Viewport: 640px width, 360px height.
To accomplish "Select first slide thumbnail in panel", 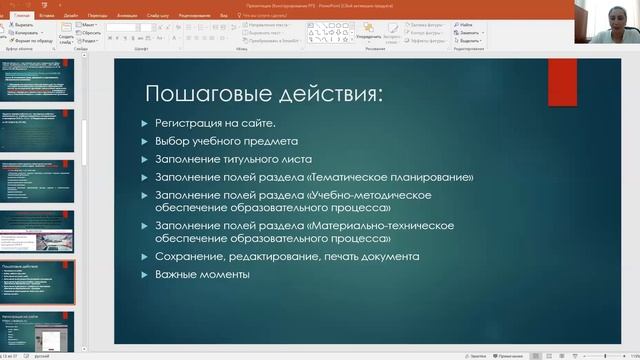I will click(37, 80).
